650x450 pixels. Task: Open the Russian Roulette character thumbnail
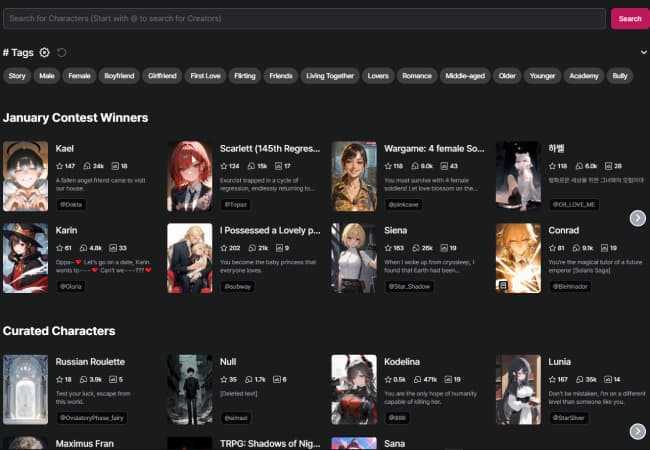coord(25,389)
